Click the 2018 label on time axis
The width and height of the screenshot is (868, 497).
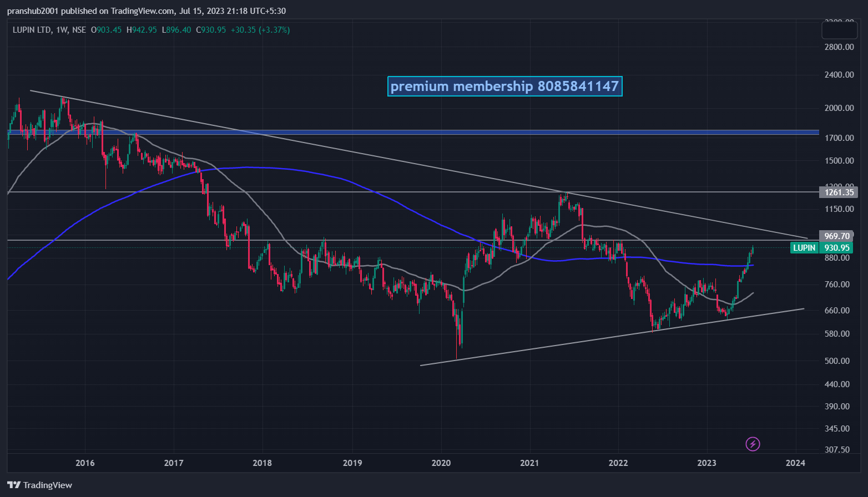[x=263, y=463]
